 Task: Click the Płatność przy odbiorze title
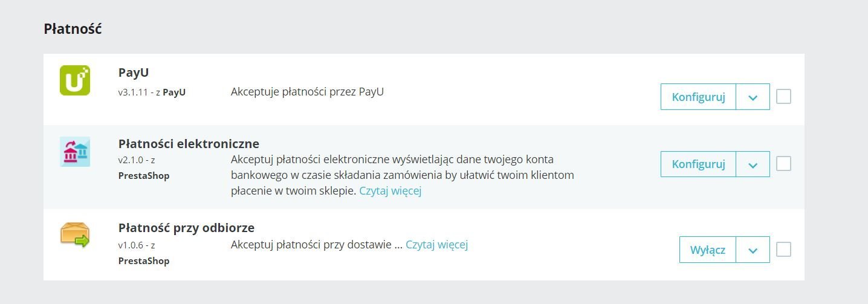tap(186, 228)
